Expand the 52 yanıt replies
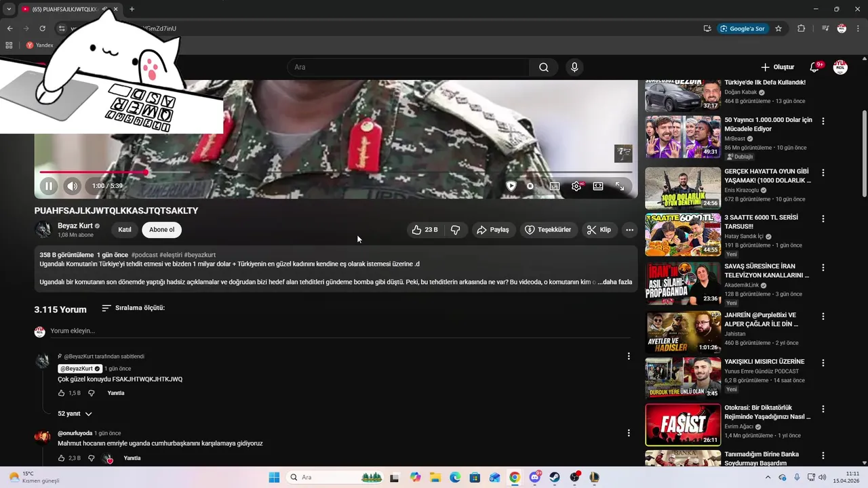The height and width of the screenshot is (488, 868). click(x=75, y=413)
